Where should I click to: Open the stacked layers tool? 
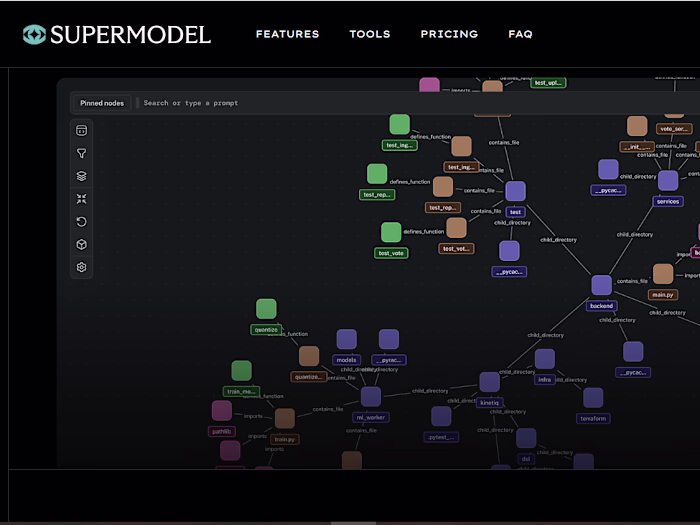(x=81, y=176)
